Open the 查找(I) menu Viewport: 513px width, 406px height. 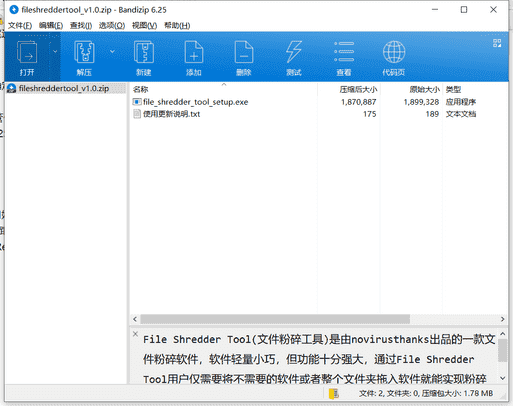pos(81,25)
